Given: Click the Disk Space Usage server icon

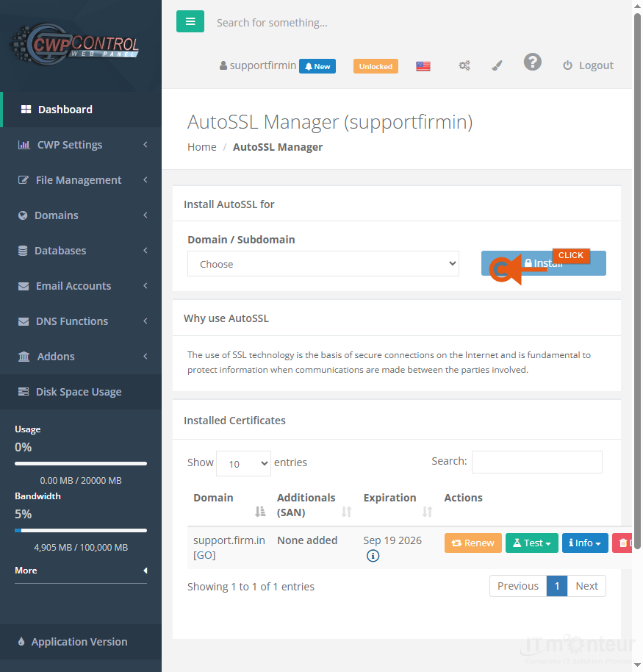Looking at the screenshot, I should tap(24, 392).
